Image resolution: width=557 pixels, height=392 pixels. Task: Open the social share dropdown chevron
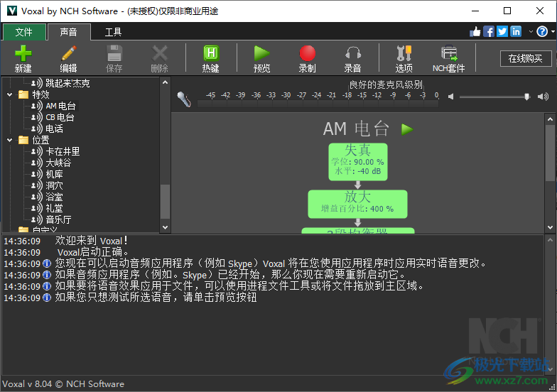[x=531, y=31]
